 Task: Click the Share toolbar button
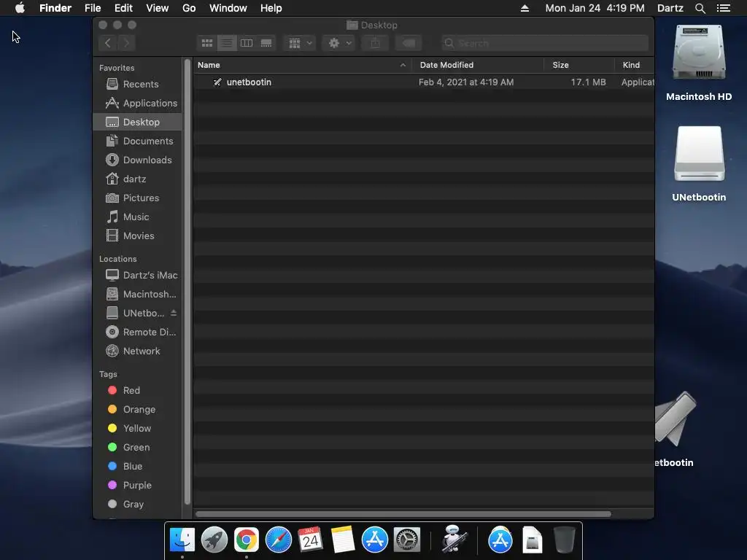coord(376,43)
